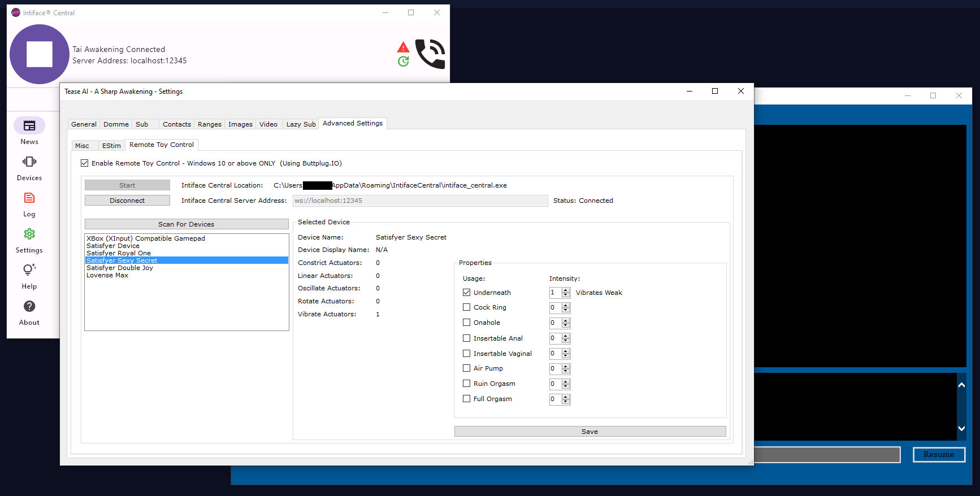Maximize the Tease AI Settings window
This screenshot has width=980, height=496.
click(x=715, y=91)
